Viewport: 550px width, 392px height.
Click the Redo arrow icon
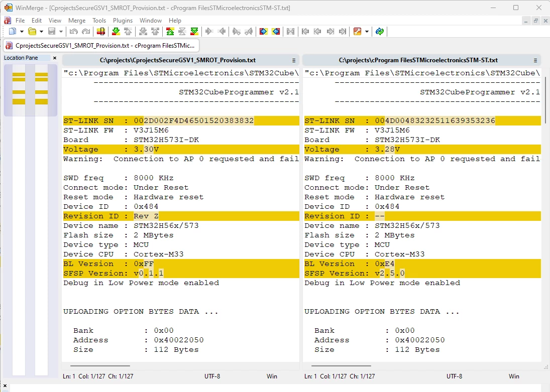click(x=86, y=32)
